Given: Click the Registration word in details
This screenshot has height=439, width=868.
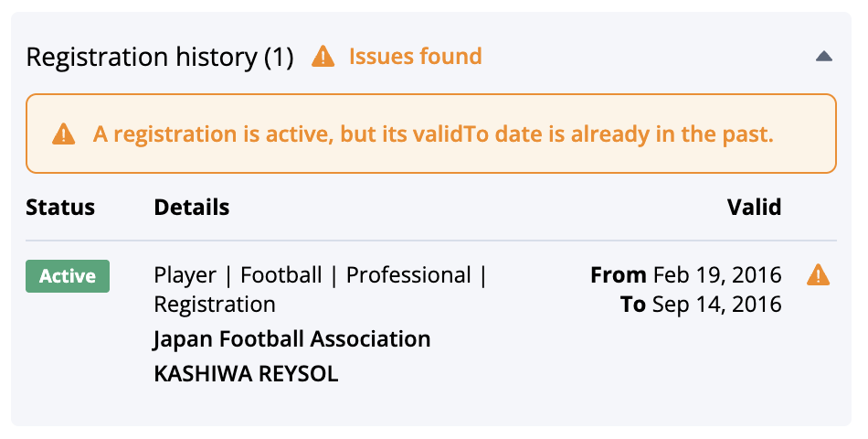Looking at the screenshot, I should [x=215, y=305].
